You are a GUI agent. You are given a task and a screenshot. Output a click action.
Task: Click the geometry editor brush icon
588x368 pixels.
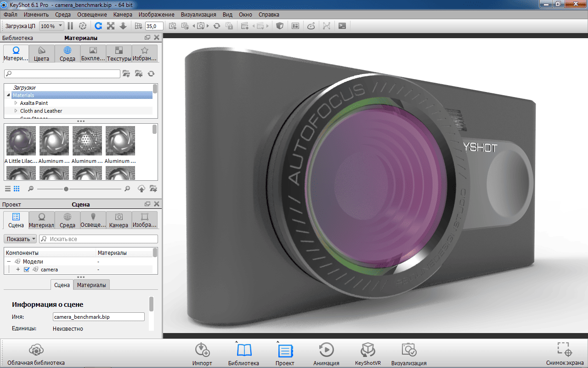tap(311, 26)
